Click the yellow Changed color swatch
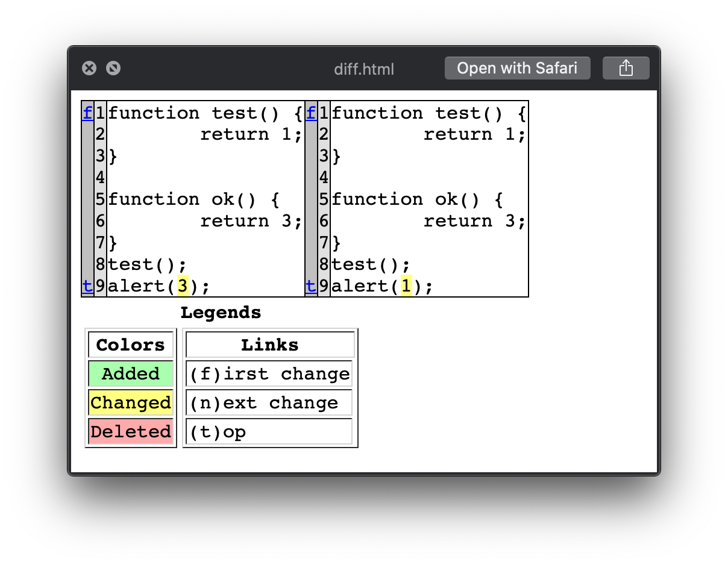The width and height of the screenshot is (728, 565). [131, 402]
